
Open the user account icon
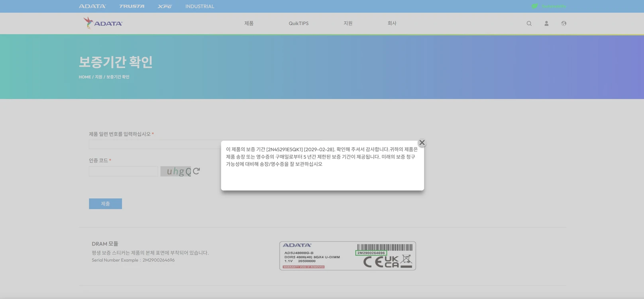(546, 24)
